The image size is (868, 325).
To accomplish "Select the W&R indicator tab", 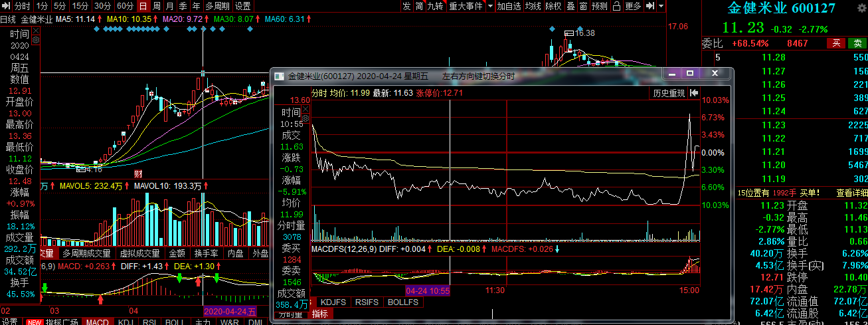I will [229, 322].
